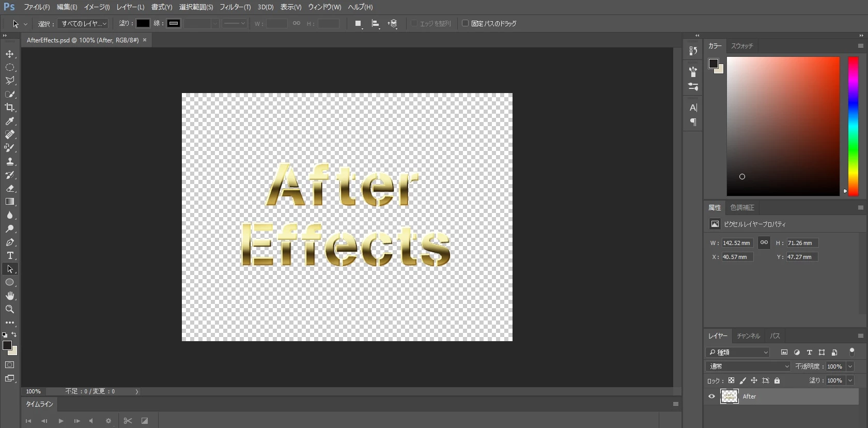Enable the 固定パスのドラッグ checkbox

[465, 23]
